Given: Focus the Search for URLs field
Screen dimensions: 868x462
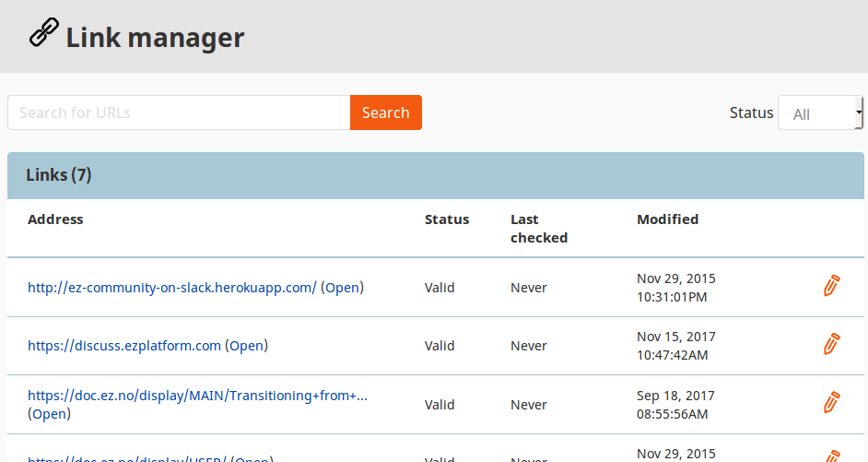Looking at the screenshot, I should pyautogui.click(x=179, y=113).
